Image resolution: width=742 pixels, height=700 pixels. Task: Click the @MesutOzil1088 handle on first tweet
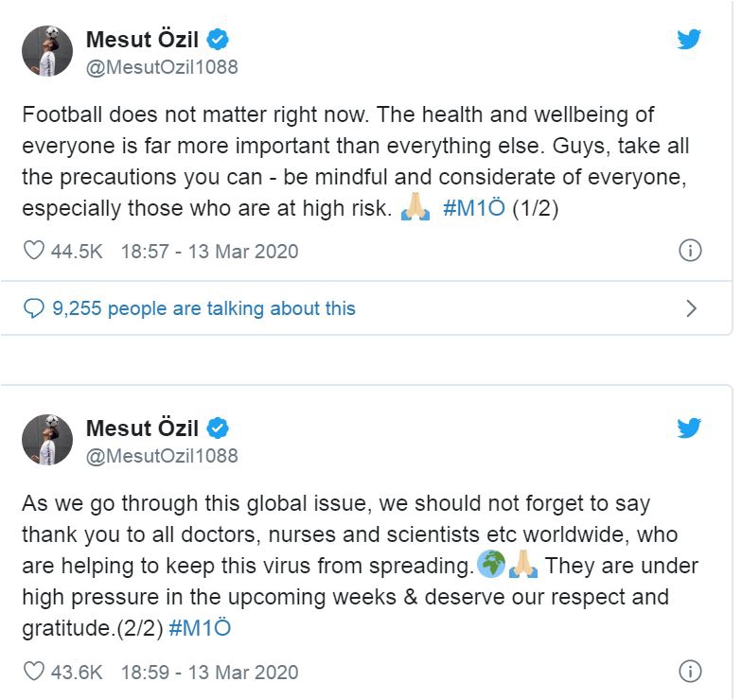point(162,67)
